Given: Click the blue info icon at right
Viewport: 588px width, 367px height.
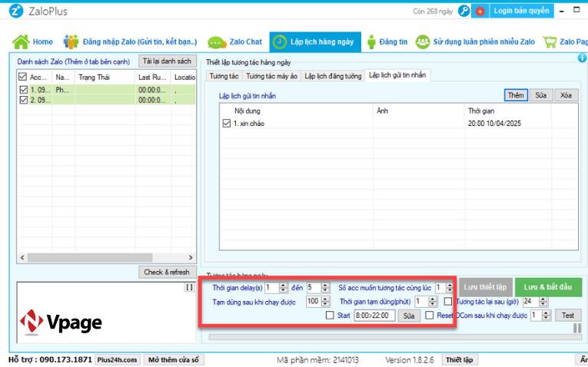Looking at the screenshot, I should pos(582,58).
